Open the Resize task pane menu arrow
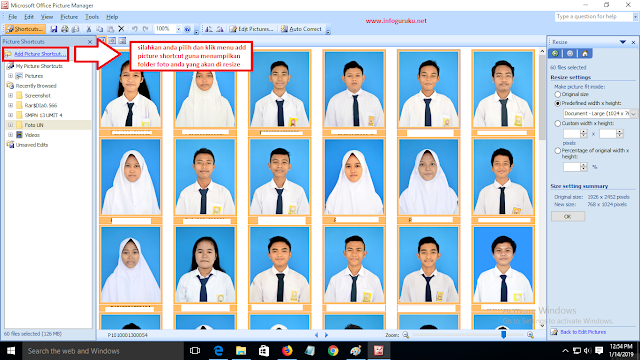 point(623,42)
